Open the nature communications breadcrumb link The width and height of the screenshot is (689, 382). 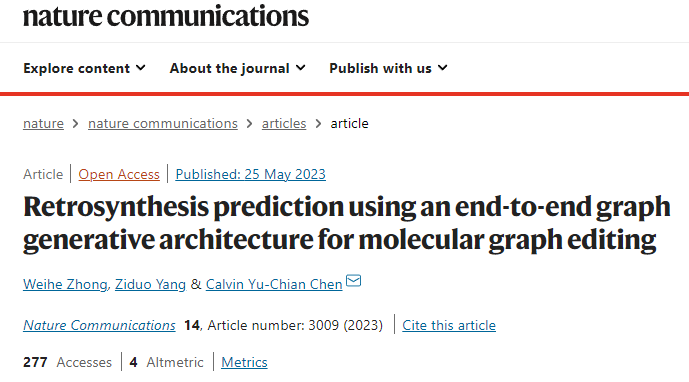pos(163,124)
